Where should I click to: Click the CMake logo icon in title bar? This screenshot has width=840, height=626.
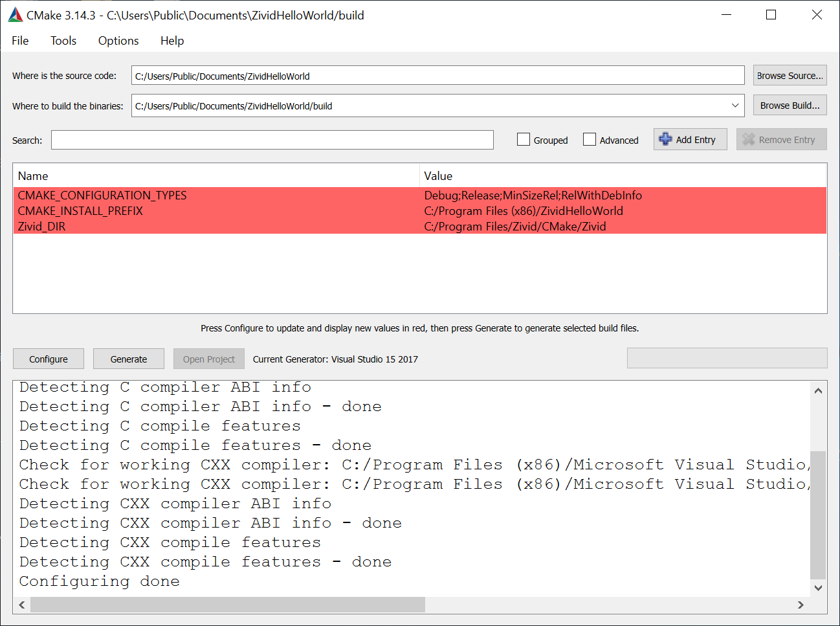point(15,15)
